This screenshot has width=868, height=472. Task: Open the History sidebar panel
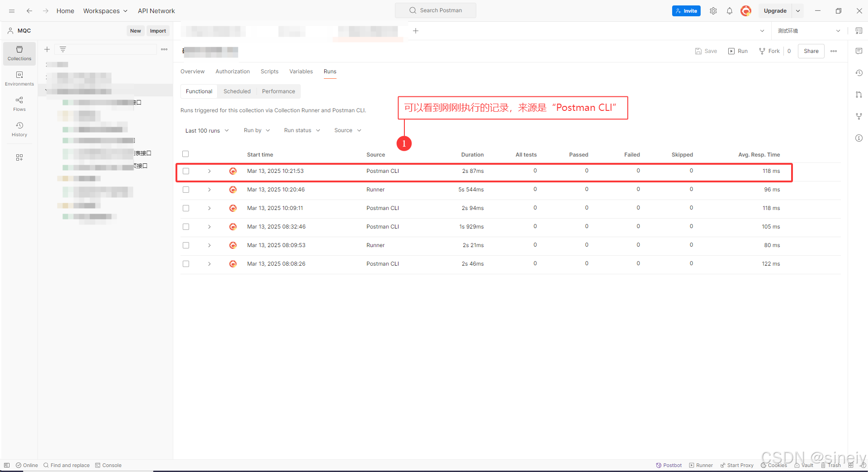(x=19, y=129)
